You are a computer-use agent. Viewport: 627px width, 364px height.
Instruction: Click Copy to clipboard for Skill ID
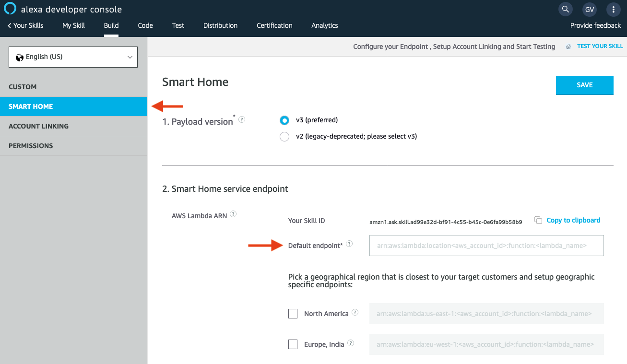pos(573,220)
